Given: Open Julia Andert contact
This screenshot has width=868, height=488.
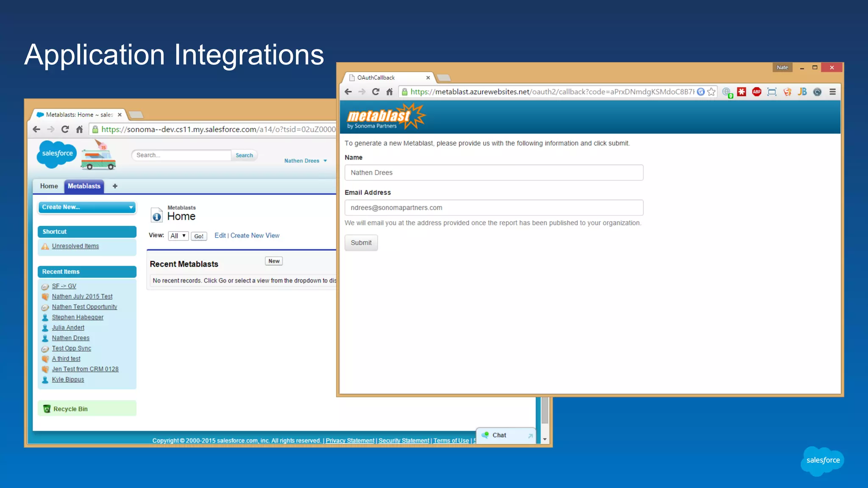Looking at the screenshot, I should [x=68, y=328].
